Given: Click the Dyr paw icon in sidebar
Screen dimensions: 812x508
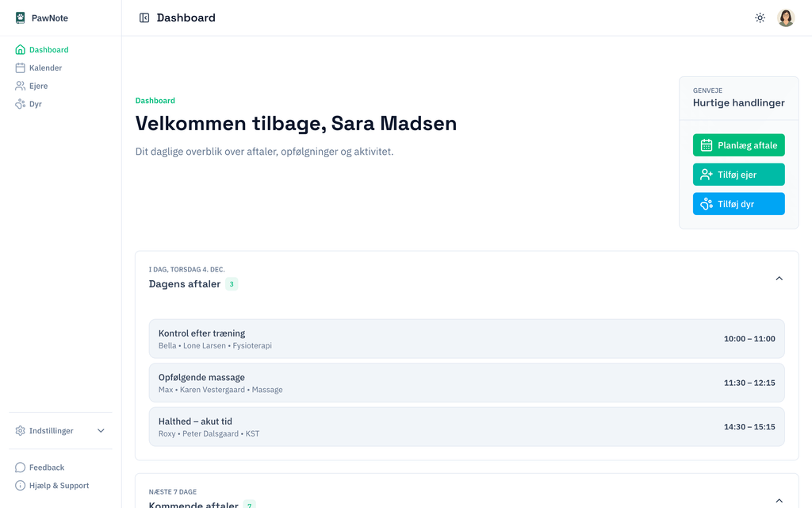Looking at the screenshot, I should pyautogui.click(x=21, y=104).
